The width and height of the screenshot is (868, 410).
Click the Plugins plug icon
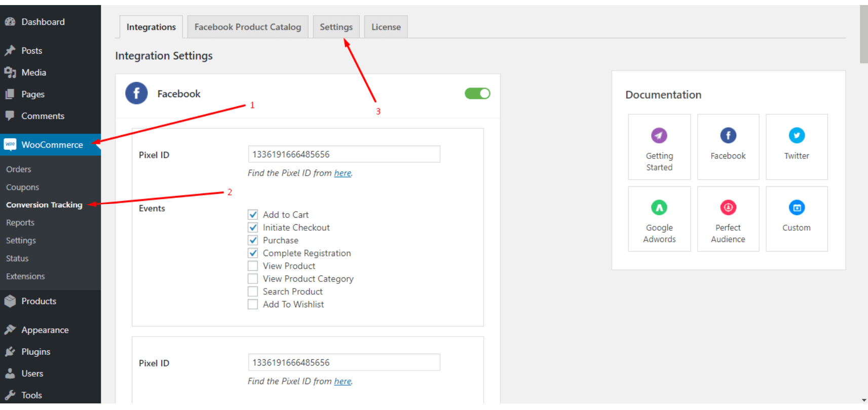point(10,352)
